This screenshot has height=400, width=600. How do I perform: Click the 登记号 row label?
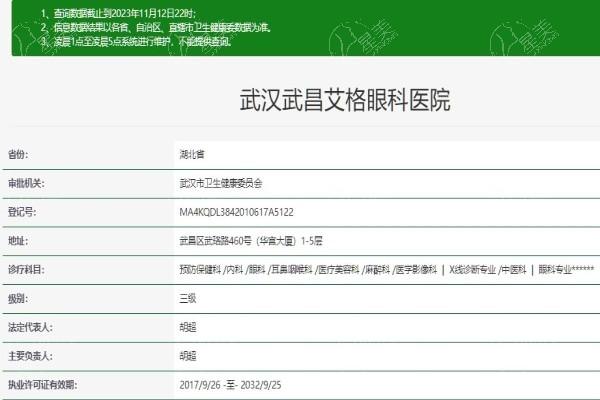point(21,212)
